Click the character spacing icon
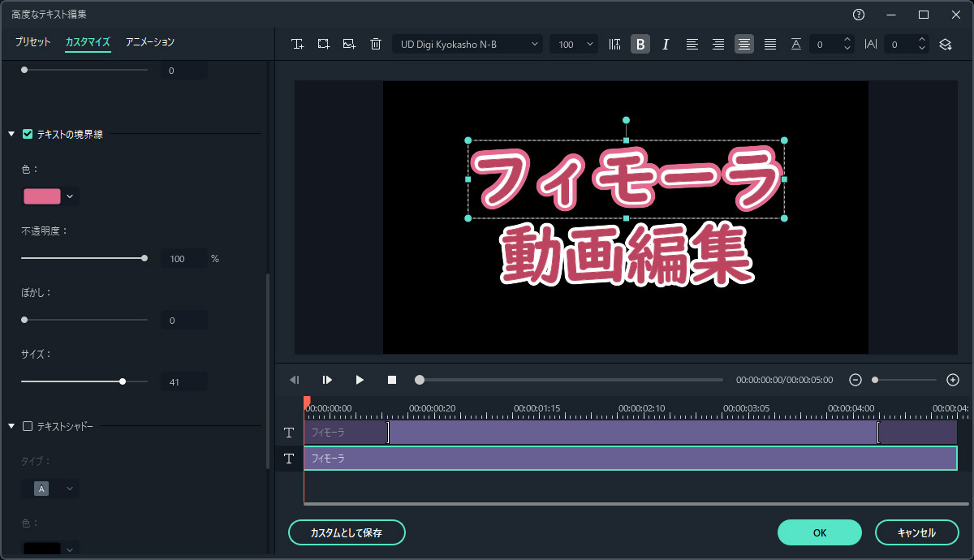974x560 pixels. [x=871, y=45]
